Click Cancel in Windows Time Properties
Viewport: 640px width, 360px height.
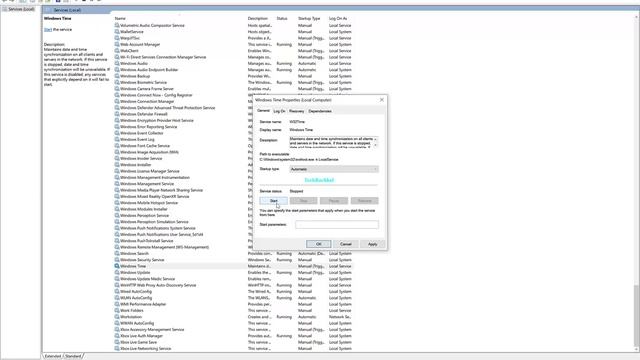tap(346, 244)
